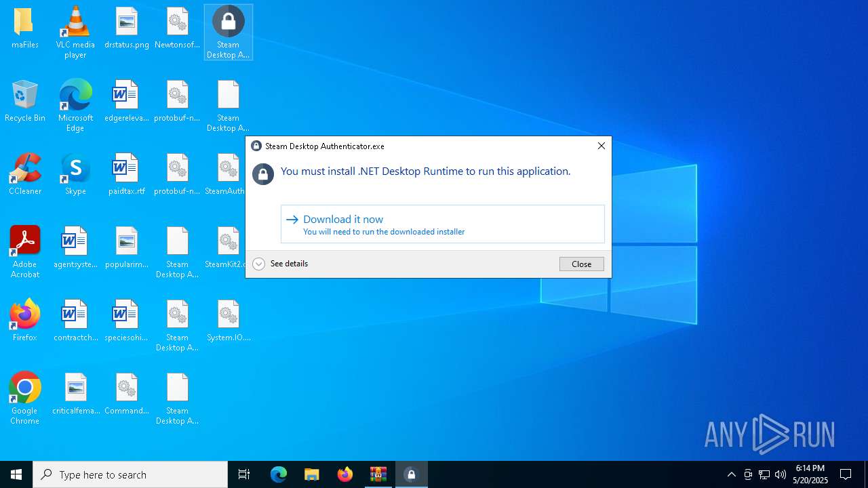Select the CCleaner desktop shortcut
The image size is (868, 488).
click(25, 176)
